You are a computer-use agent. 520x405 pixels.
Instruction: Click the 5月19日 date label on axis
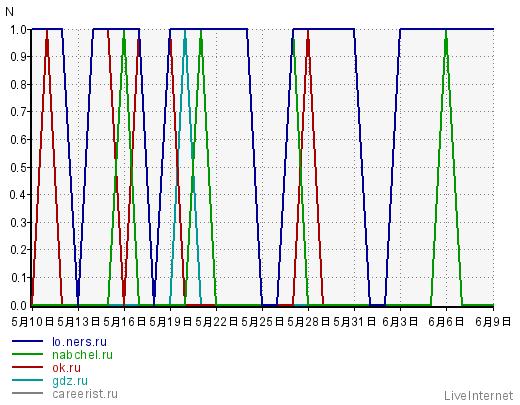[170, 322]
